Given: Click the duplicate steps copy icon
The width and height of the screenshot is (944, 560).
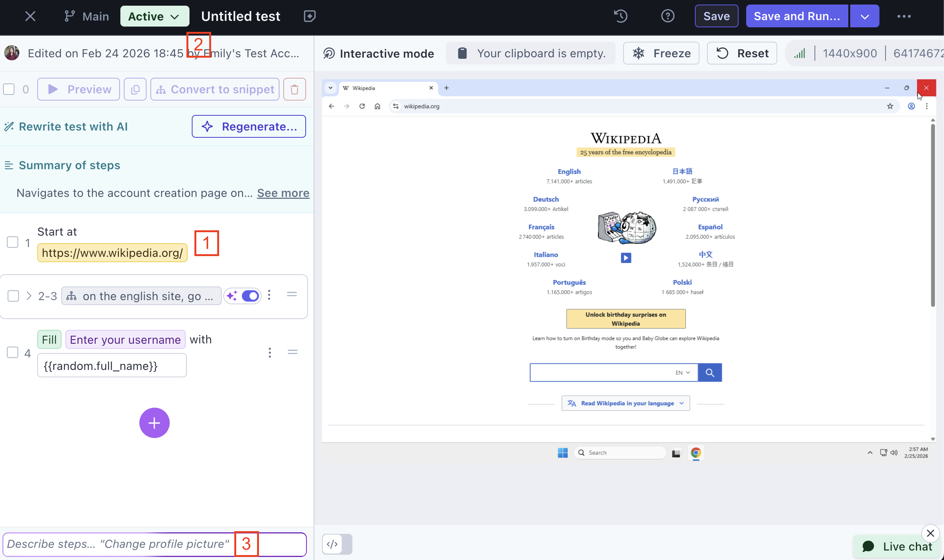Looking at the screenshot, I should [x=135, y=90].
